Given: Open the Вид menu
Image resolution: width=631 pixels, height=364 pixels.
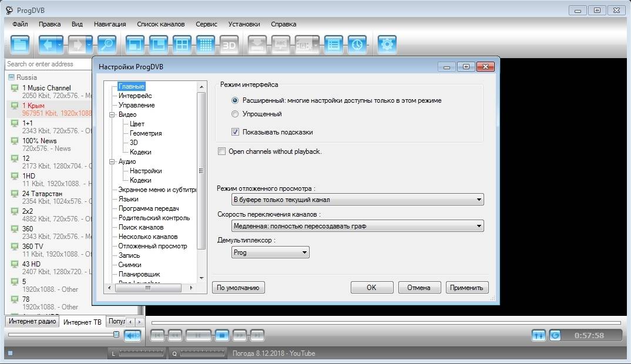Looking at the screenshot, I should pos(77,24).
